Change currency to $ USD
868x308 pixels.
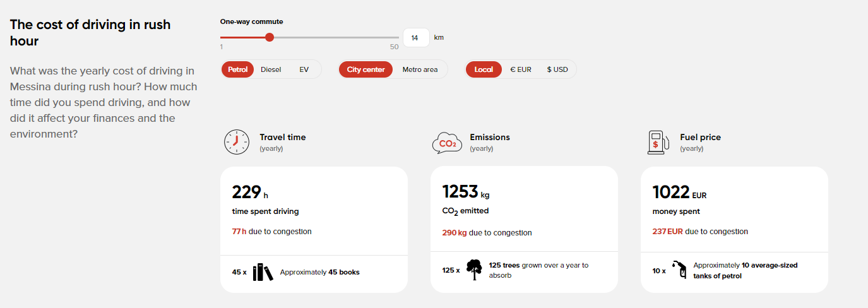coord(557,69)
